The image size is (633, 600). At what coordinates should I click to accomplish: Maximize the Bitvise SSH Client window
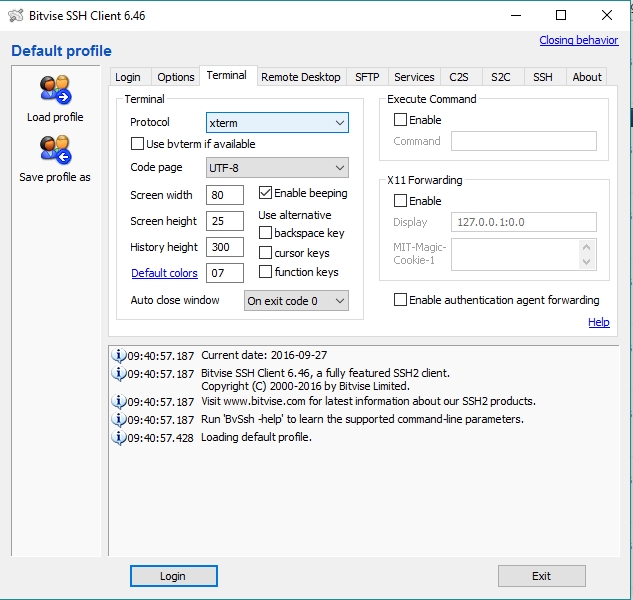(x=561, y=15)
